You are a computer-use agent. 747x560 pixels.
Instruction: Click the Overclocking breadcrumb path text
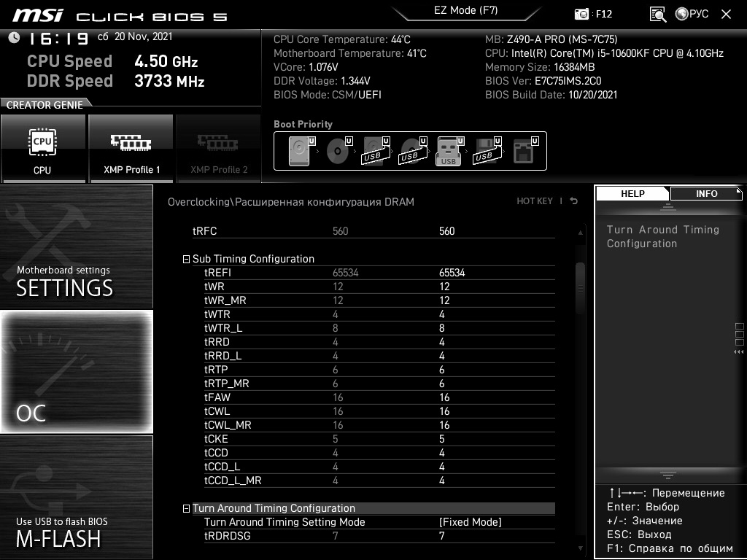pyautogui.click(x=290, y=202)
